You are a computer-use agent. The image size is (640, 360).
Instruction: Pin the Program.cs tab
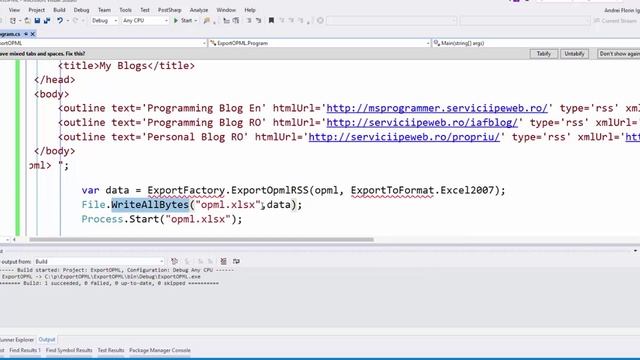[x=26, y=34]
